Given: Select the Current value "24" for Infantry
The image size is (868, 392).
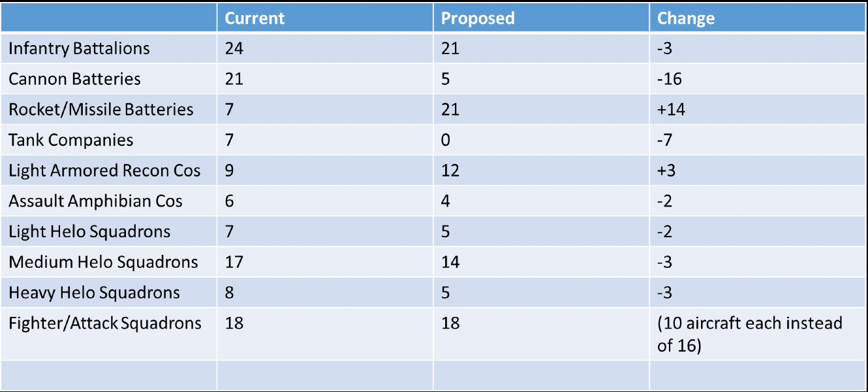Looking at the screenshot, I should pyautogui.click(x=234, y=48).
